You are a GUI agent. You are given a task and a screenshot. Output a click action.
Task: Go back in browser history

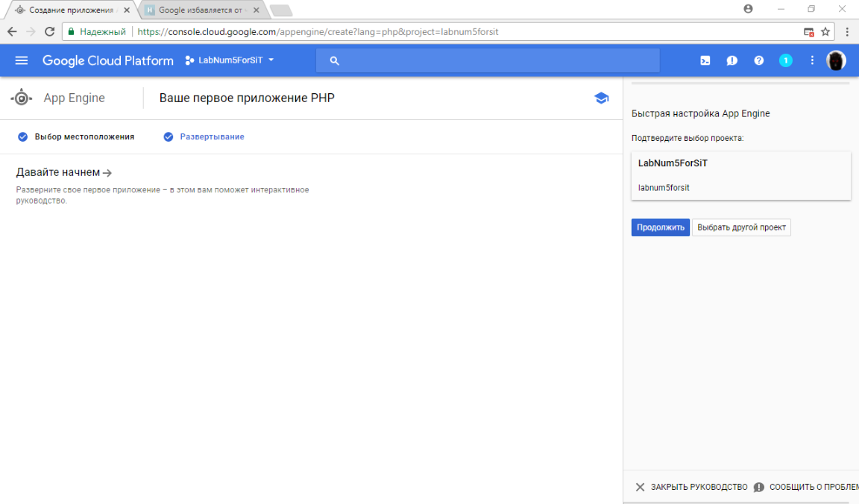[x=12, y=32]
